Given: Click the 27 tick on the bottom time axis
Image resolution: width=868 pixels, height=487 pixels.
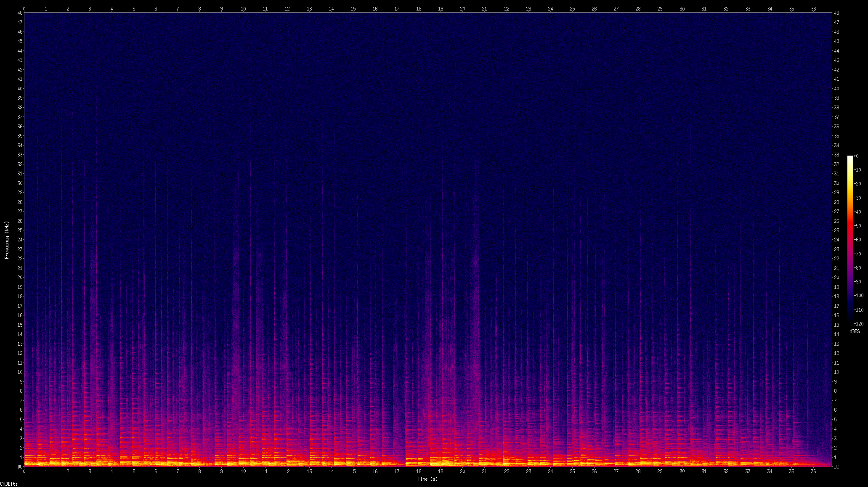Looking at the screenshot, I should [616, 471].
